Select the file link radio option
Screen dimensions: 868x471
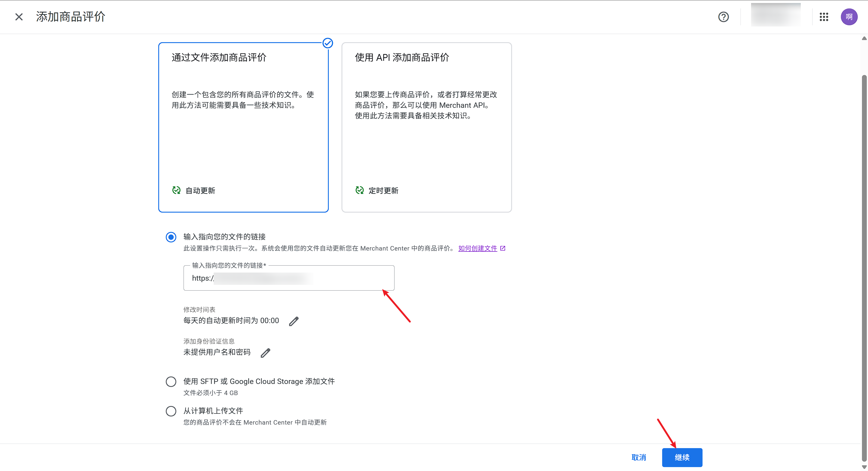click(x=171, y=237)
